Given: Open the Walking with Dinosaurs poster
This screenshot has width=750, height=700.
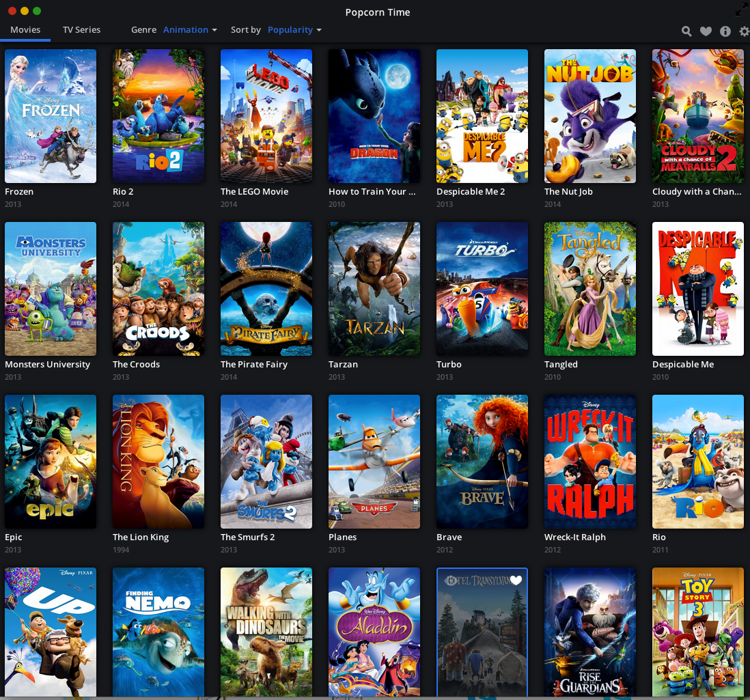Looking at the screenshot, I should point(266,632).
